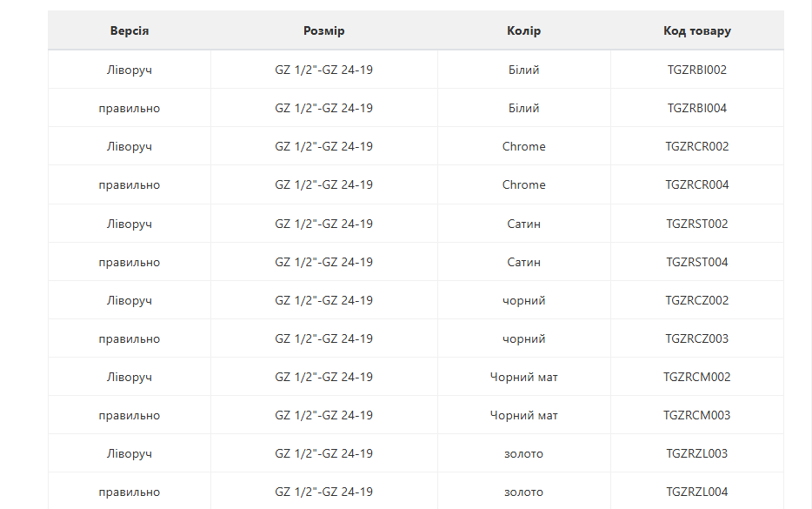Select product code TGZRBI002
812x509 pixels.
click(697, 70)
